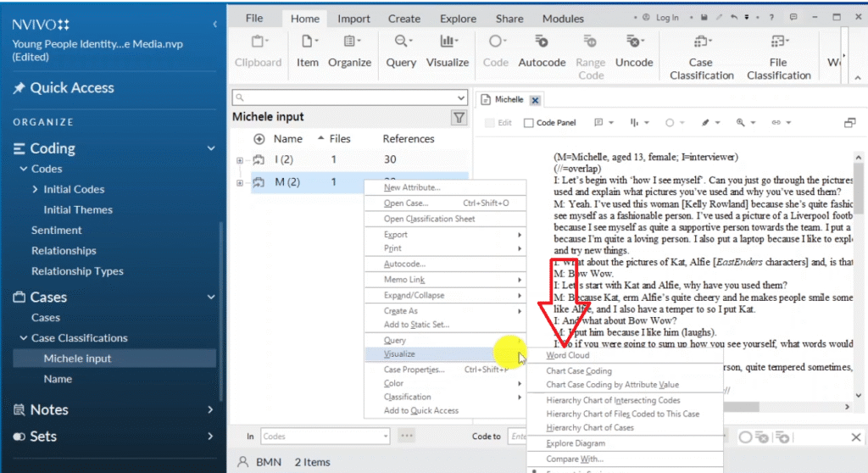
Task: Open Case Classification ribbon tool
Action: [x=701, y=56]
